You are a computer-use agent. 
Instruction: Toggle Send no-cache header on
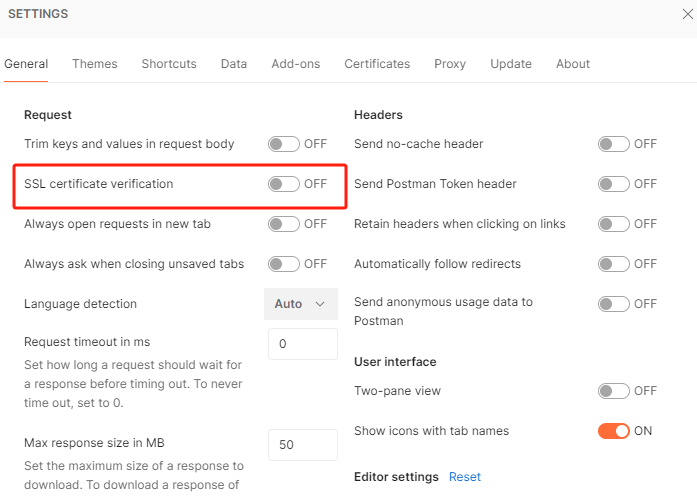click(614, 144)
